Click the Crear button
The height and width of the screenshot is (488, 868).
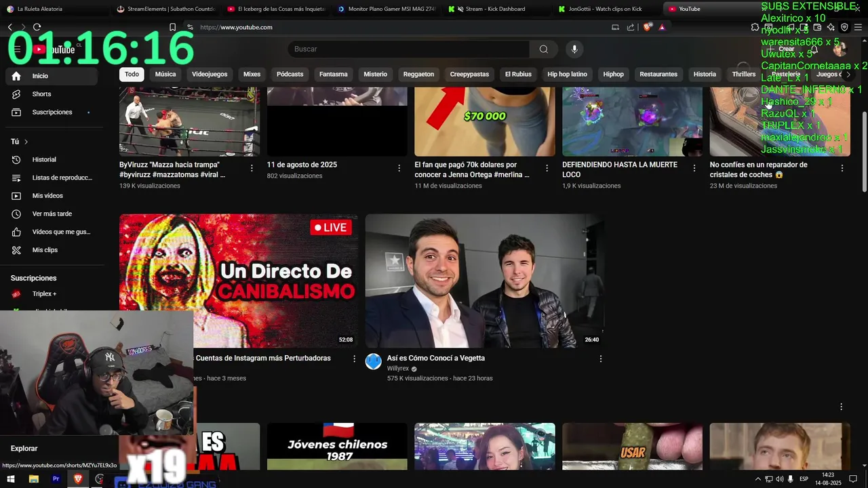781,49
